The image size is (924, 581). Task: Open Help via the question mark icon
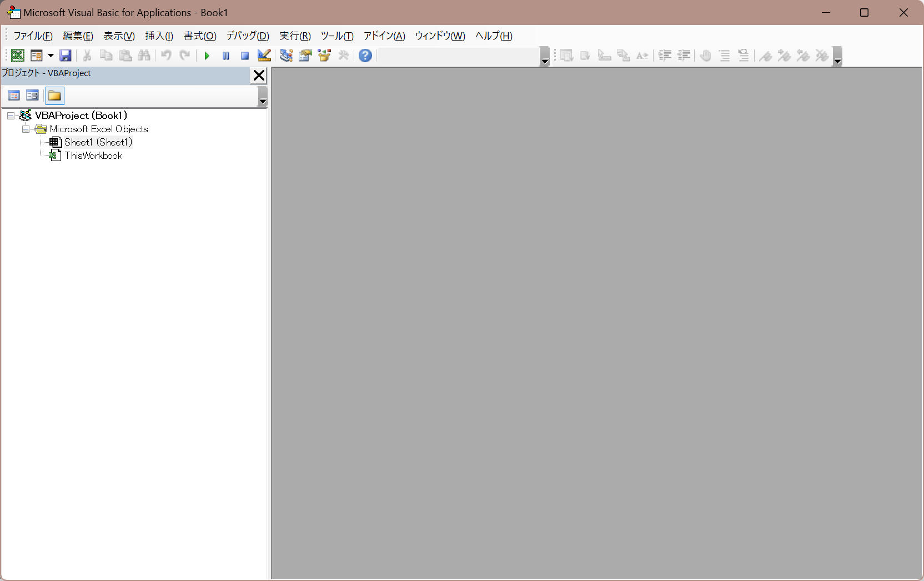[365, 56]
